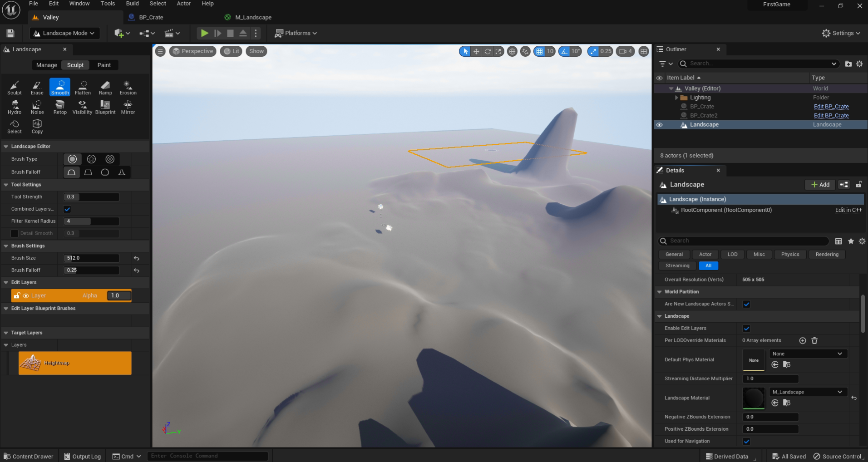Open the Platforms dropdown
This screenshot has height=462, width=868.
coord(296,33)
